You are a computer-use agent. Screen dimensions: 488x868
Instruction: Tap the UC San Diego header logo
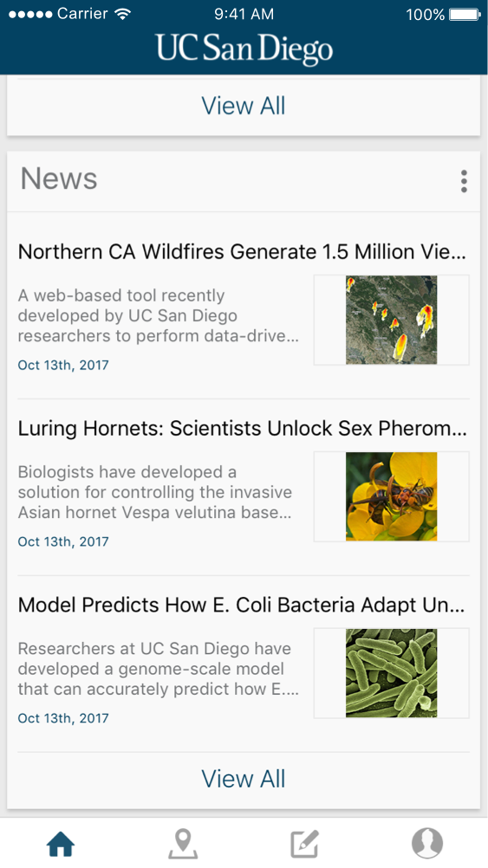[244, 49]
